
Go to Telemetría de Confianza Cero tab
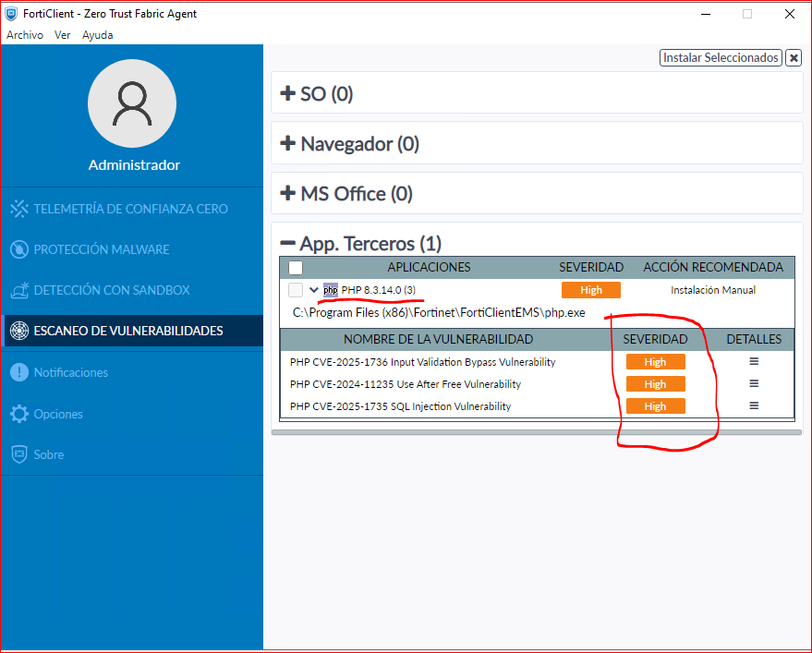pos(130,209)
